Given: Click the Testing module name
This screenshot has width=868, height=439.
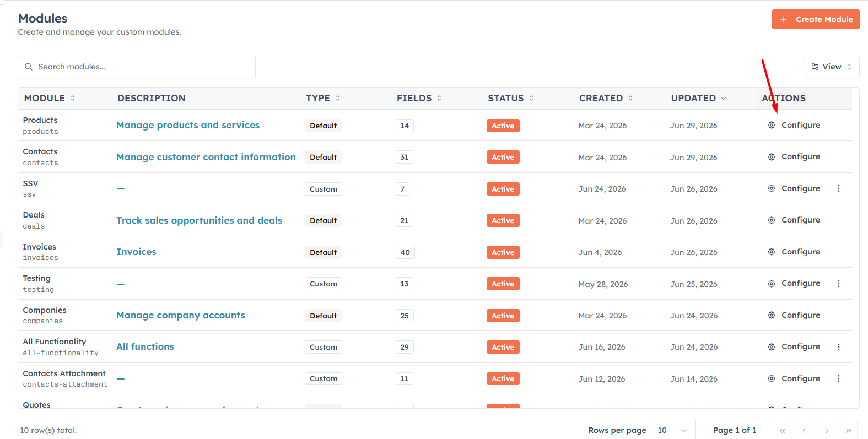Looking at the screenshot, I should click(37, 278).
